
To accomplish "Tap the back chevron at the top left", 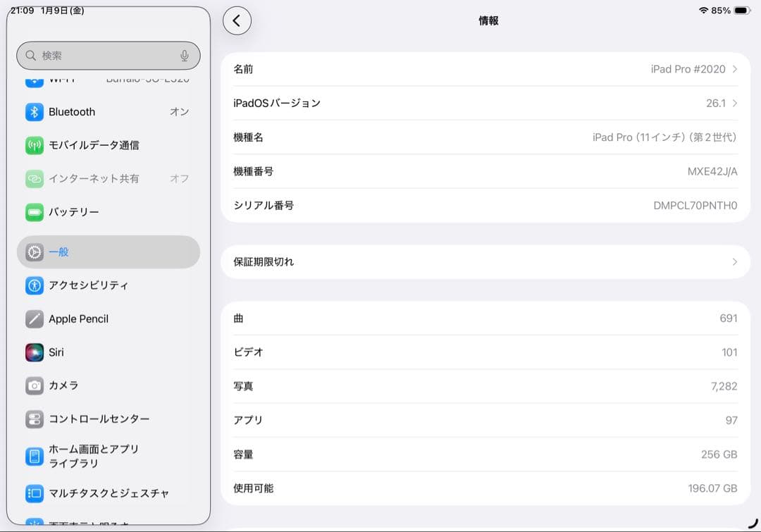I will pyautogui.click(x=237, y=20).
